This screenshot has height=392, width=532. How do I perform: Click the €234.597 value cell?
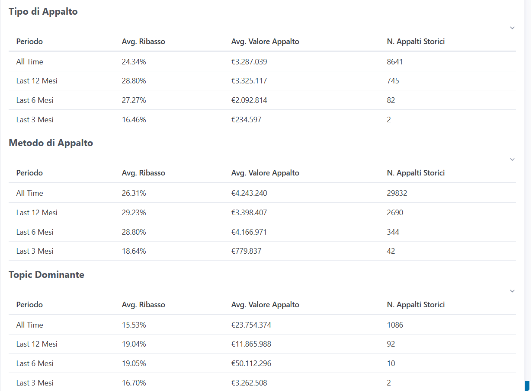tap(246, 120)
